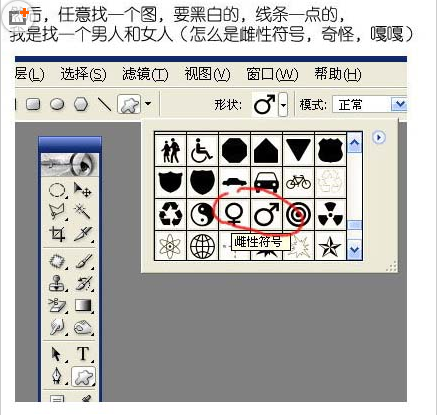Image resolution: width=437 pixels, height=415 pixels.
Task: Select the Gradient tool
Action: coord(83,305)
